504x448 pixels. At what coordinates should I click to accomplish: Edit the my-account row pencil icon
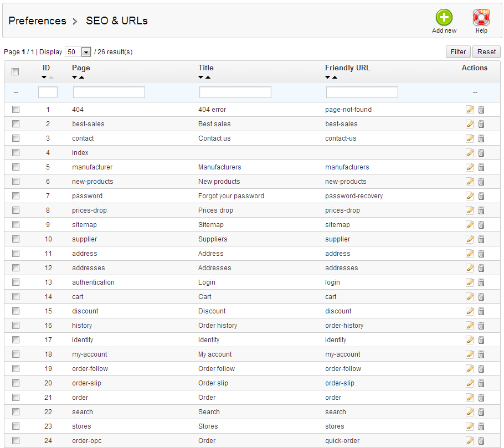tap(470, 354)
